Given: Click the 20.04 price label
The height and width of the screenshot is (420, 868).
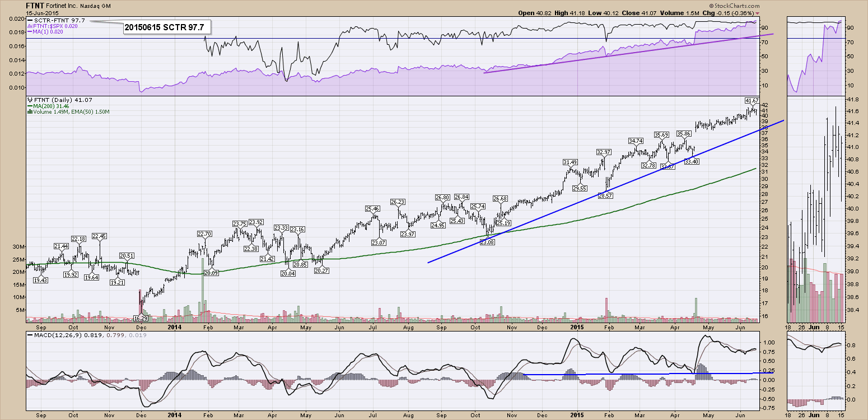Looking at the screenshot, I should (x=288, y=273).
